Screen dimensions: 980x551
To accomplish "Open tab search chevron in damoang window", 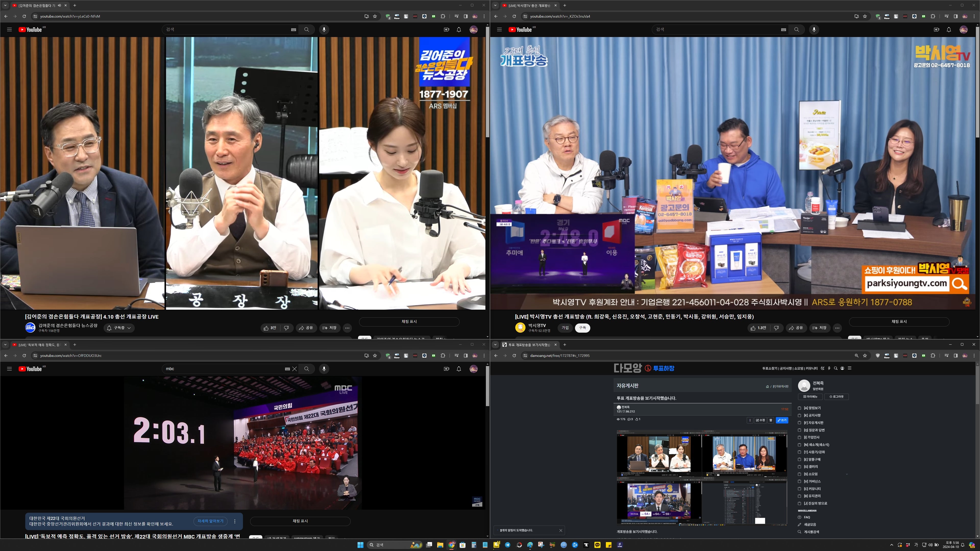I will tap(495, 345).
